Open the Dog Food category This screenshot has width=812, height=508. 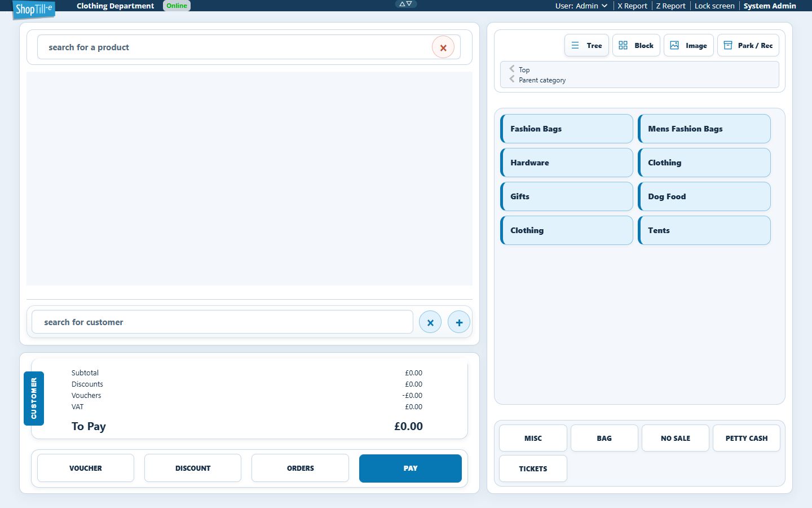point(704,196)
